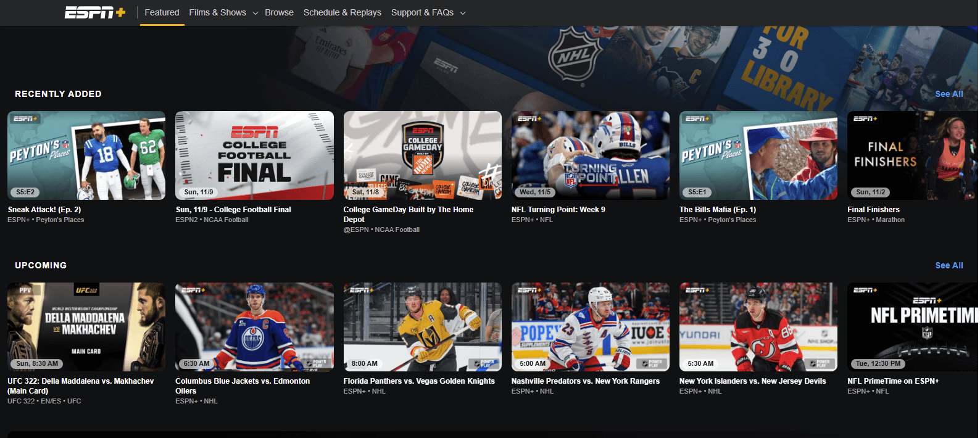This screenshot has width=980, height=438.
Task: Click ESPN+ badge on Final Finishers card
Action: (865, 118)
